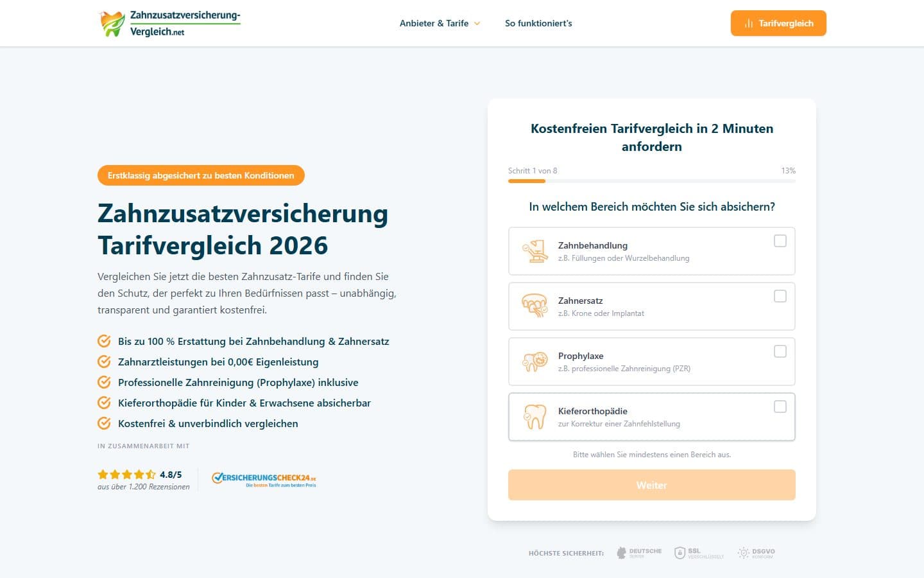Click 'aus über 1.200 Rezensionen' text
Image resolution: width=924 pixels, height=578 pixels.
[x=144, y=487]
